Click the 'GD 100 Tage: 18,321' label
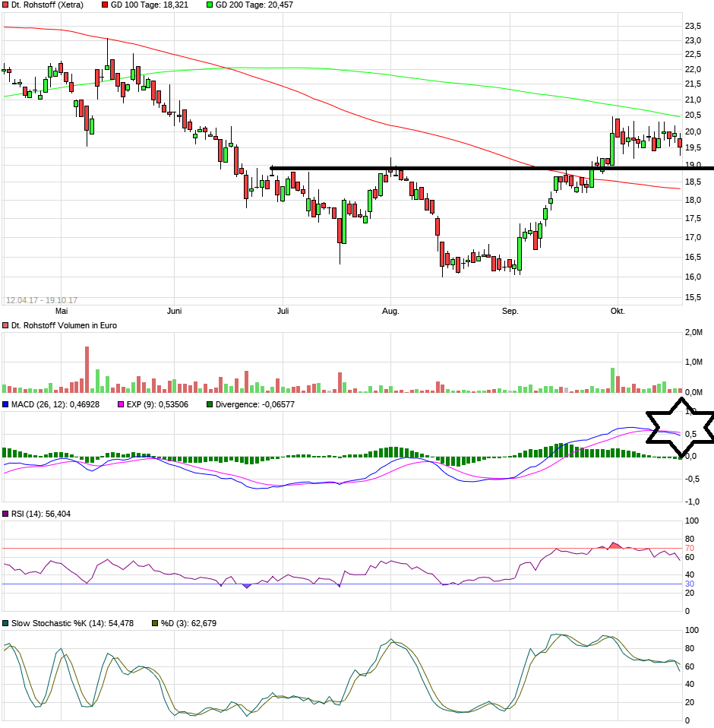The height and width of the screenshot is (728, 714). pos(150,5)
